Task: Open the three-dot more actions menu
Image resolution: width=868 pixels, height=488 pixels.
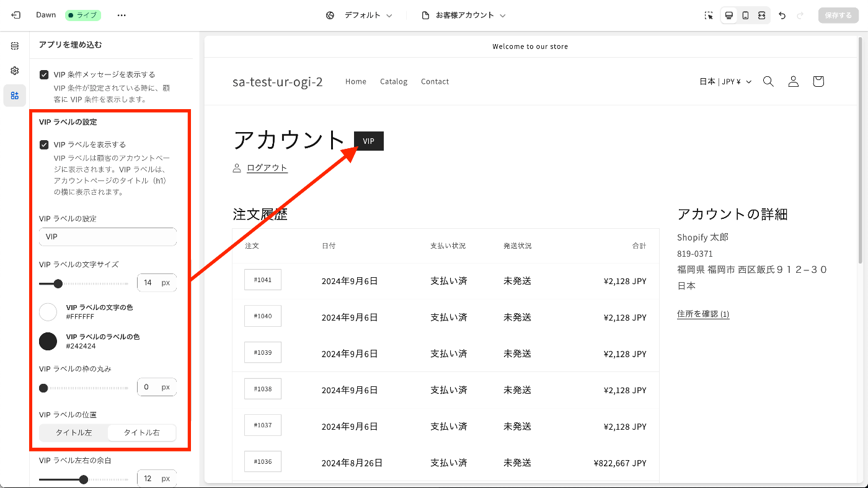Action: click(122, 15)
